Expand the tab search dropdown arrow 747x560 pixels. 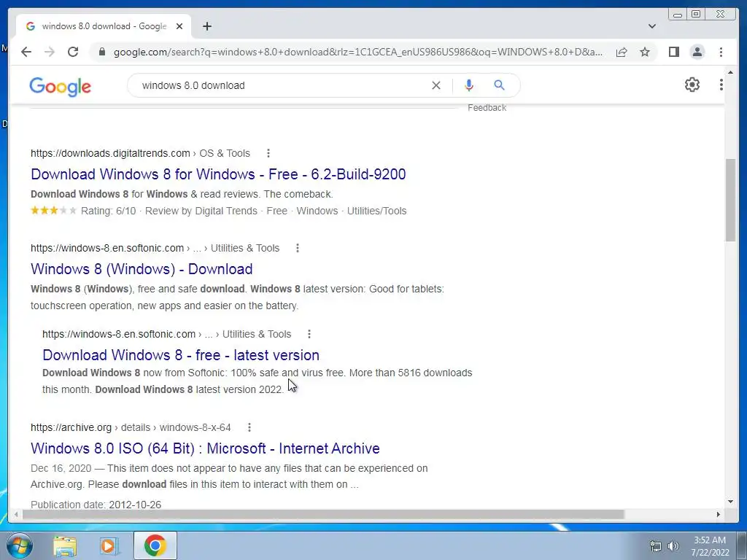[652, 26]
